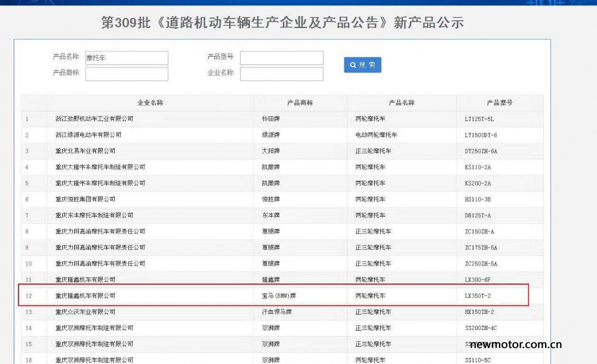The width and height of the screenshot is (597, 364).
Task: Click model number HS110-3B
Action: coord(478,199)
